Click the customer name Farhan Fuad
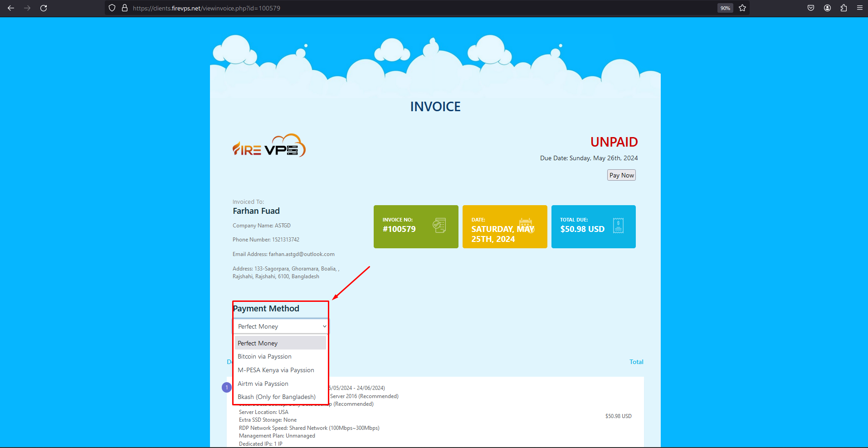 tap(256, 211)
